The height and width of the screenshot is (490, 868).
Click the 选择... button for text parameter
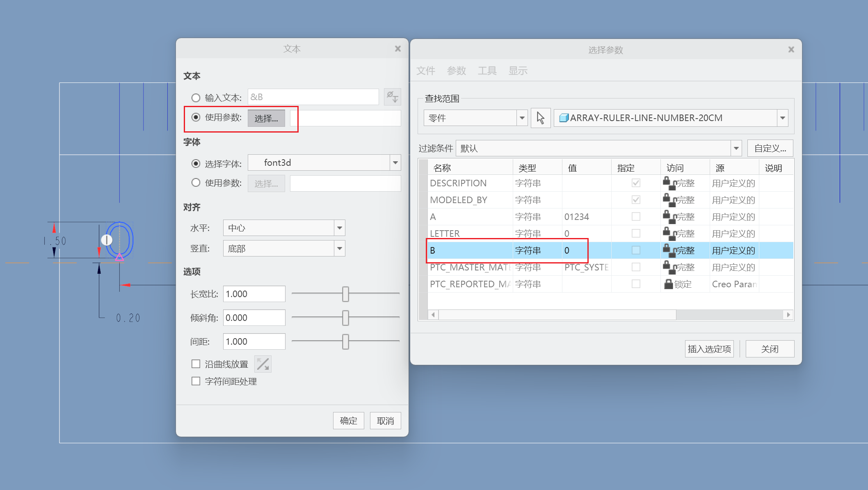coord(266,119)
